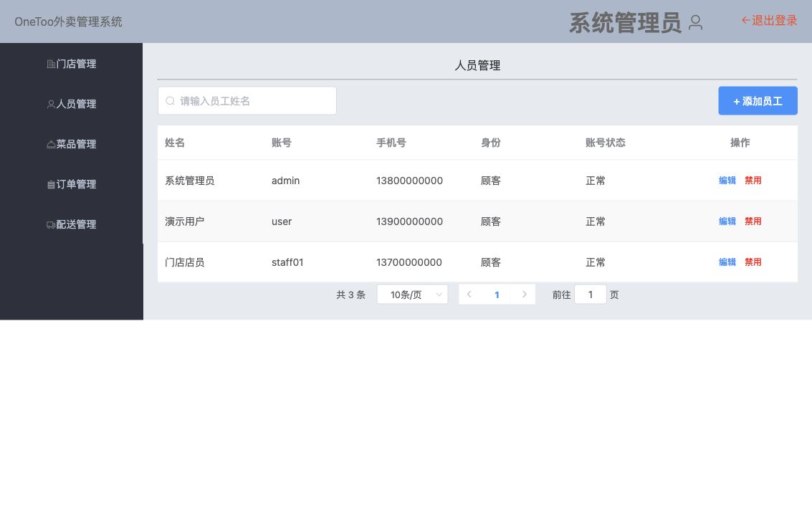The image size is (812, 531).
Task: Disable the 演示用户 account
Action: pos(753,221)
